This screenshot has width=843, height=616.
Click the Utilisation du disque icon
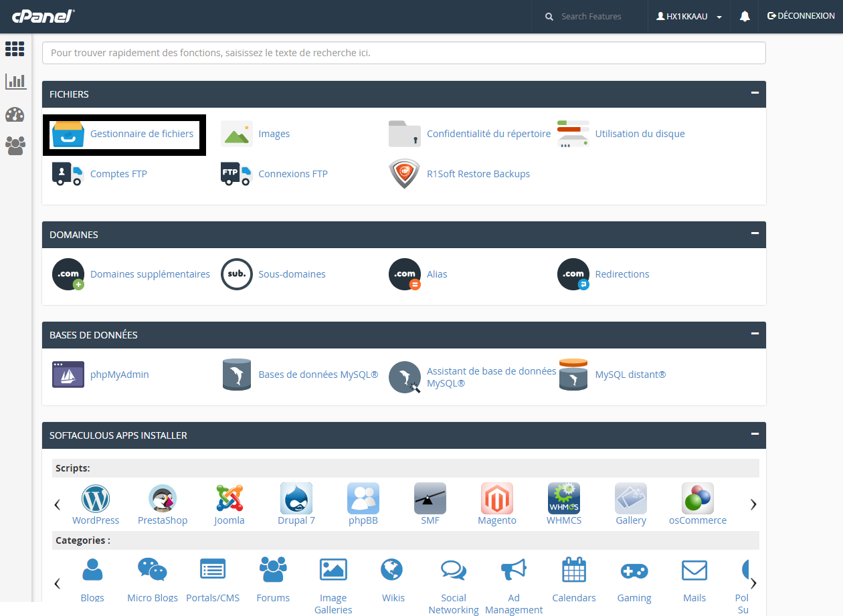(x=573, y=134)
